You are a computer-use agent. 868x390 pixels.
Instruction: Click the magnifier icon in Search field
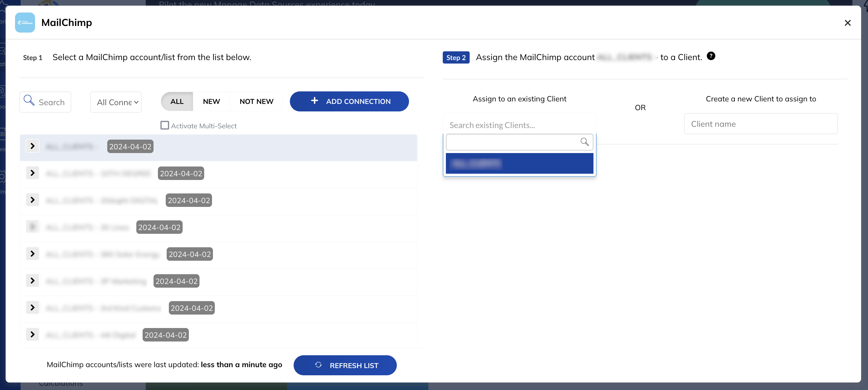(29, 100)
